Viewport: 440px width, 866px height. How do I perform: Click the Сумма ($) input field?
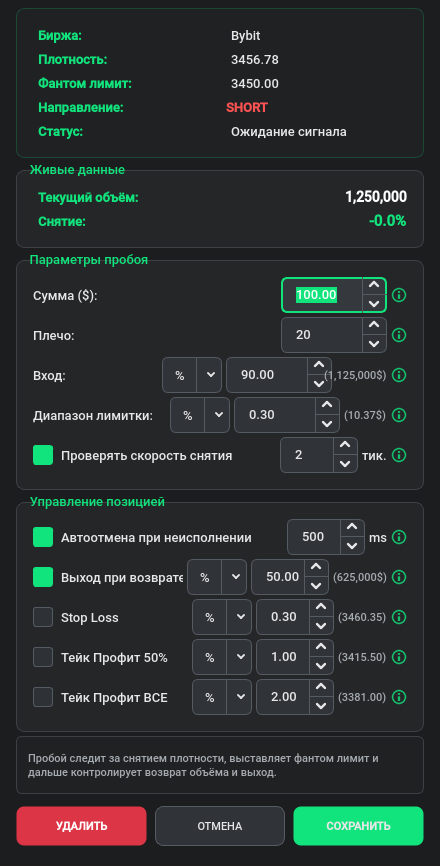(322, 295)
